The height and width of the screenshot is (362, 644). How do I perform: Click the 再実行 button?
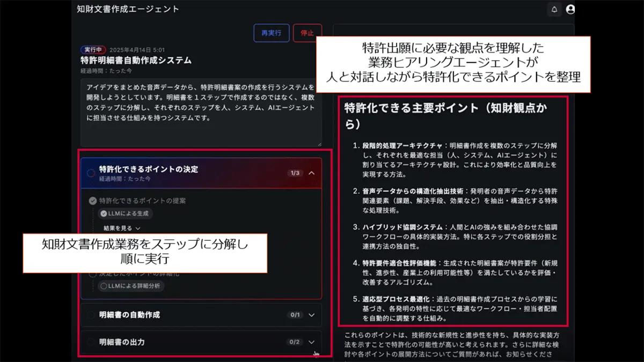tap(271, 33)
